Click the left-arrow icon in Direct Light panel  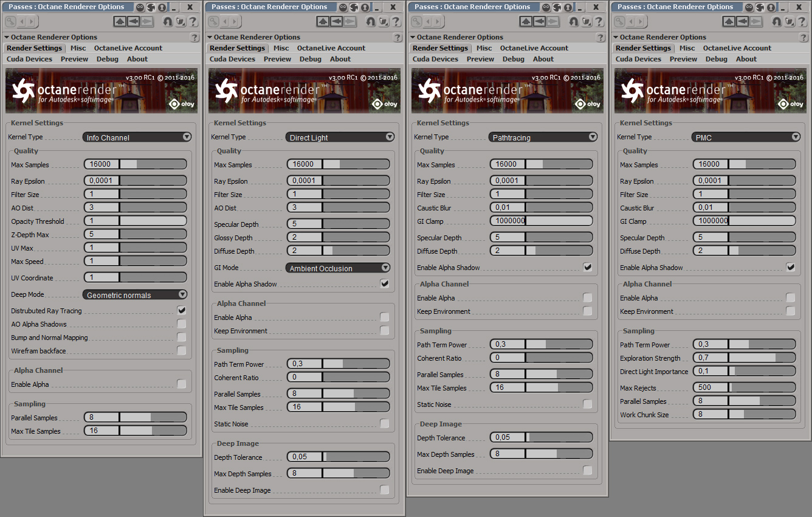(x=336, y=21)
